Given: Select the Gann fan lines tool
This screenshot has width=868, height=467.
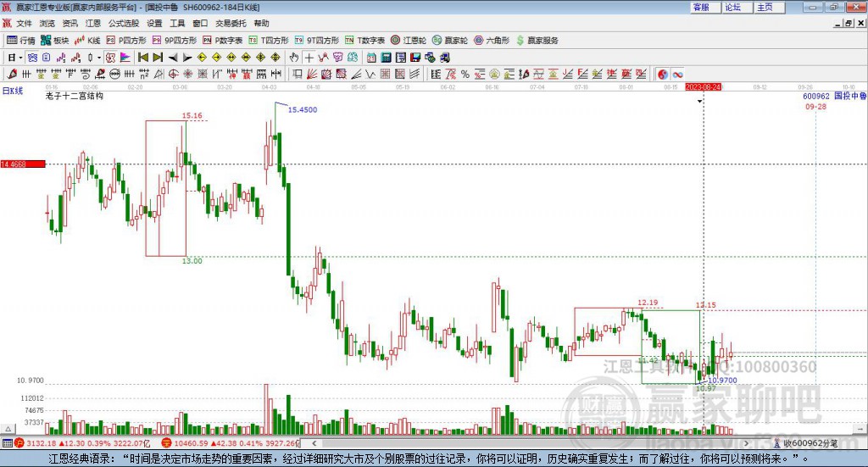Looking at the screenshot, I should (311, 74).
